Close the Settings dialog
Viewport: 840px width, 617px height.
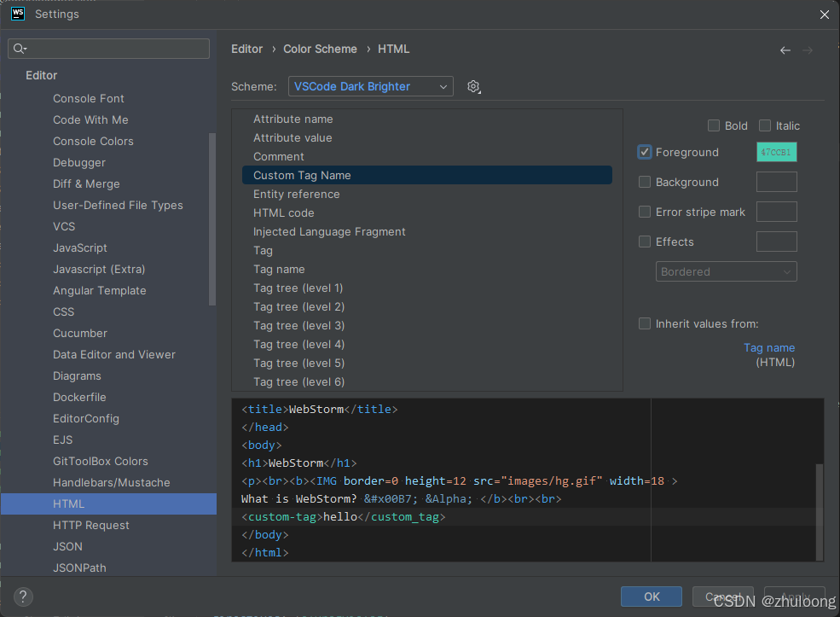825,15
